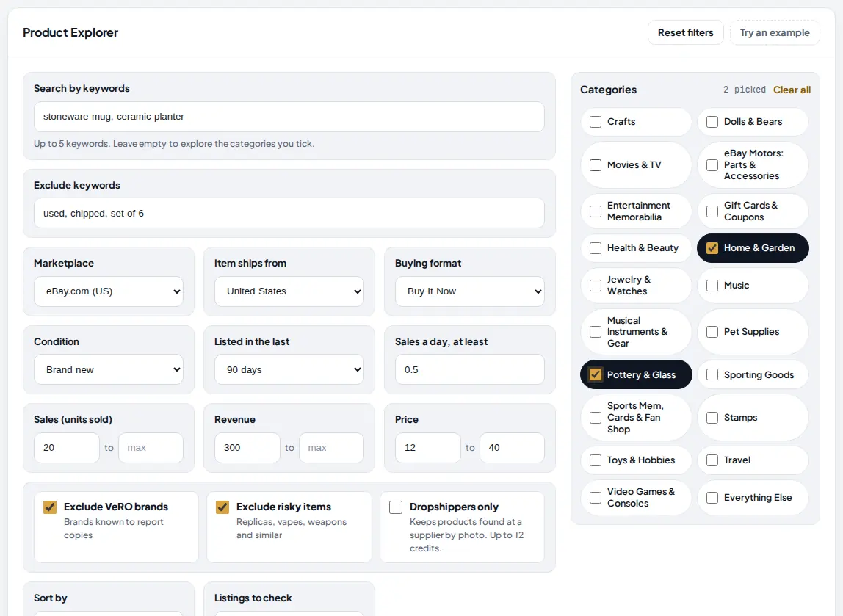Screen dimensions: 843x616
Task: Focus the Exclude keywords field
Action: pyautogui.click(x=289, y=214)
